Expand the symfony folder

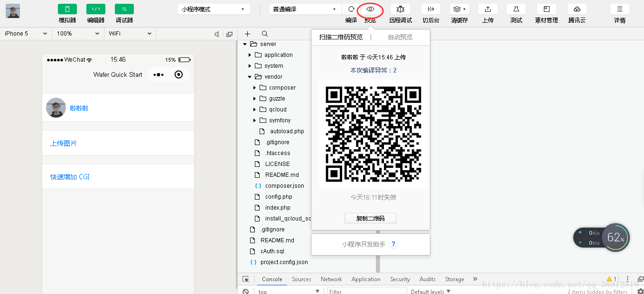pyautogui.click(x=254, y=120)
